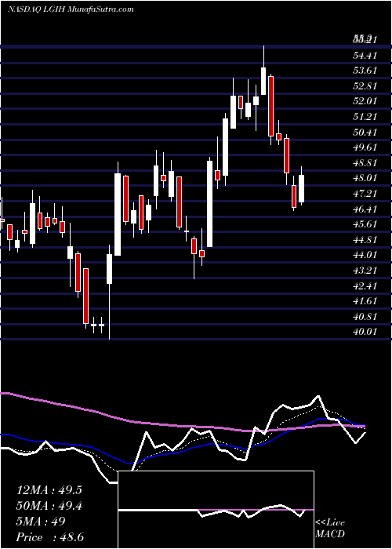Screen dimensions: 392x549
Task: Click the 45.61 axis value
Action: tap(365, 224)
